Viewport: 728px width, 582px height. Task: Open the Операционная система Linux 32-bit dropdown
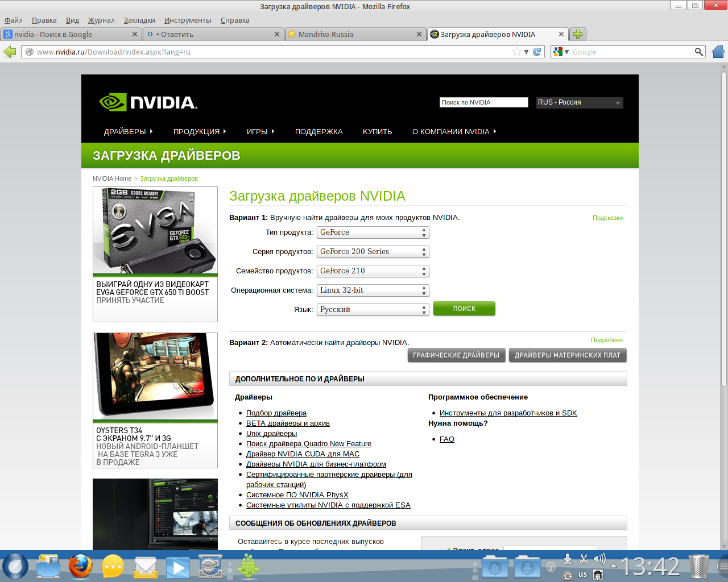tap(373, 290)
